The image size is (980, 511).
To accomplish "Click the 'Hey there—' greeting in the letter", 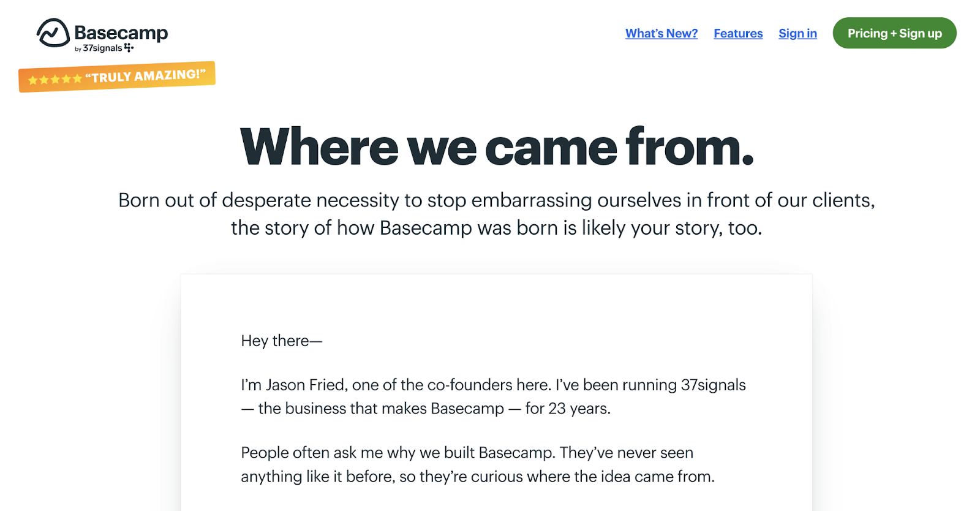I will click(x=282, y=341).
